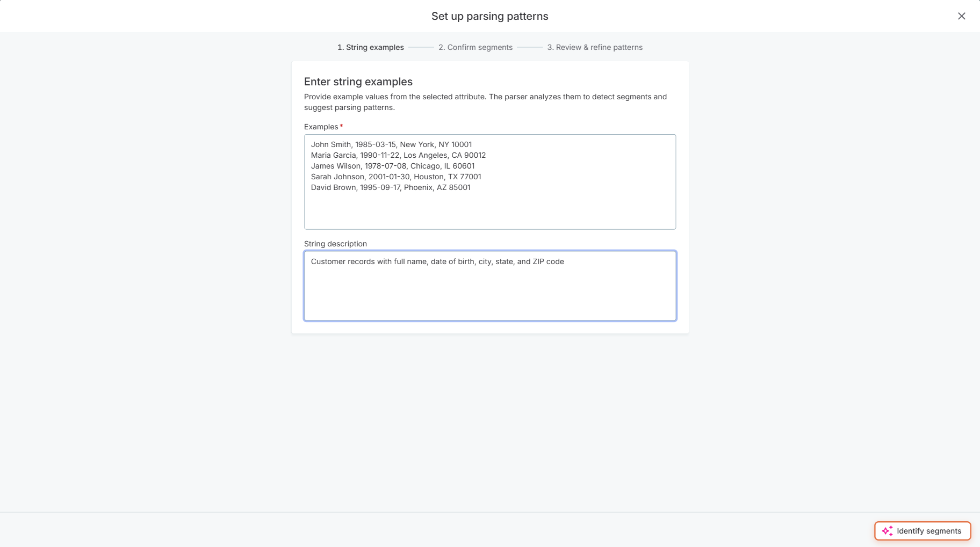Navigate to Review & refine patterns step

point(595,47)
